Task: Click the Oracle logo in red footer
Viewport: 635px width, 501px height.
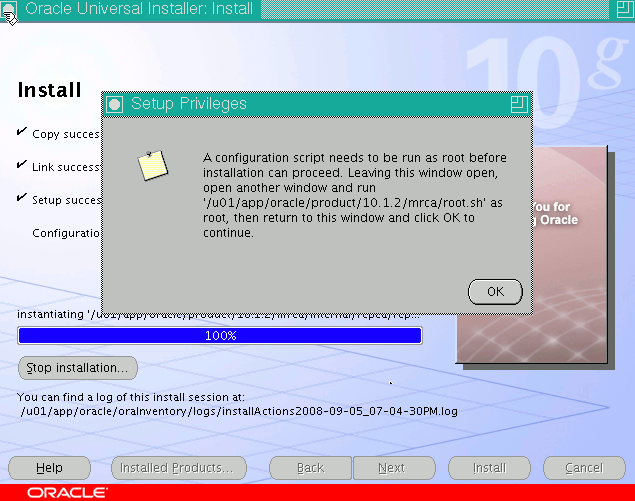Action: point(67,493)
